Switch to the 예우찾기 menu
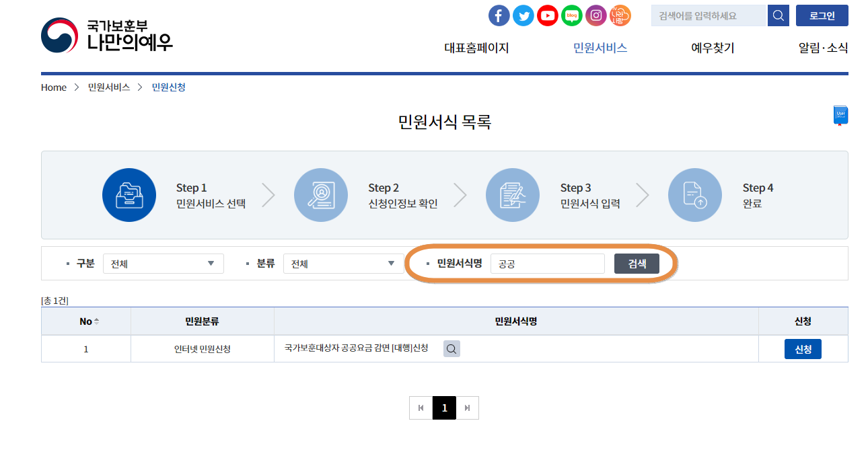The width and height of the screenshot is (868, 462). tap(713, 48)
